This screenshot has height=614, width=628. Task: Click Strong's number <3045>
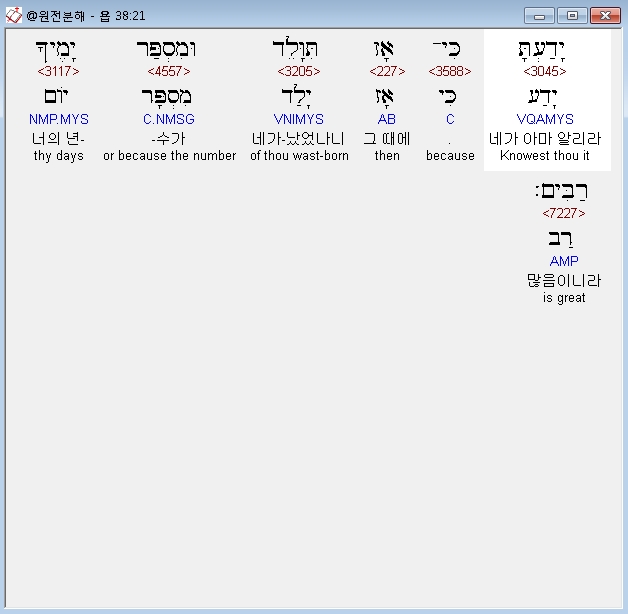tap(545, 71)
